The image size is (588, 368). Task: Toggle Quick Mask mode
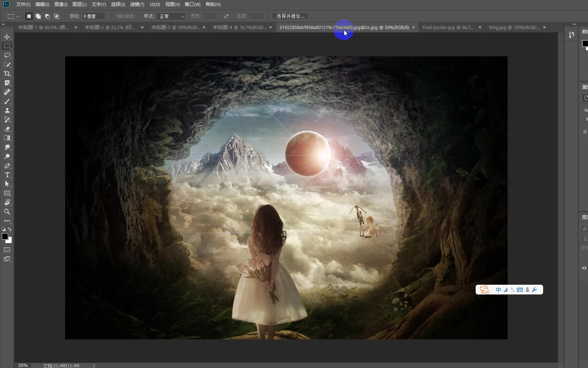[7, 250]
